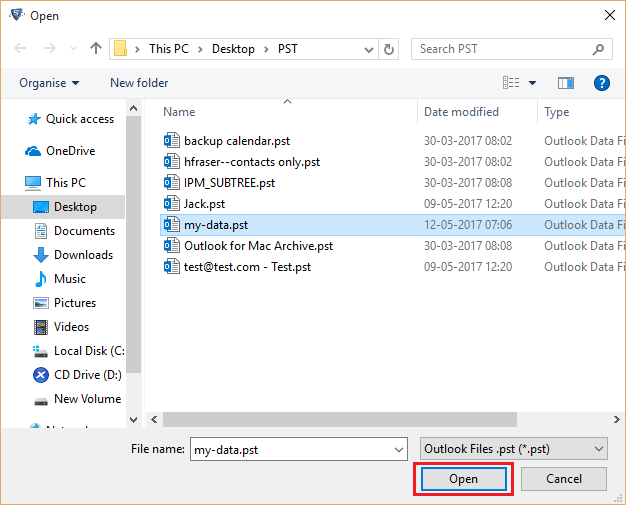
Task: Click the folder icon in address bar
Action: pos(120,49)
